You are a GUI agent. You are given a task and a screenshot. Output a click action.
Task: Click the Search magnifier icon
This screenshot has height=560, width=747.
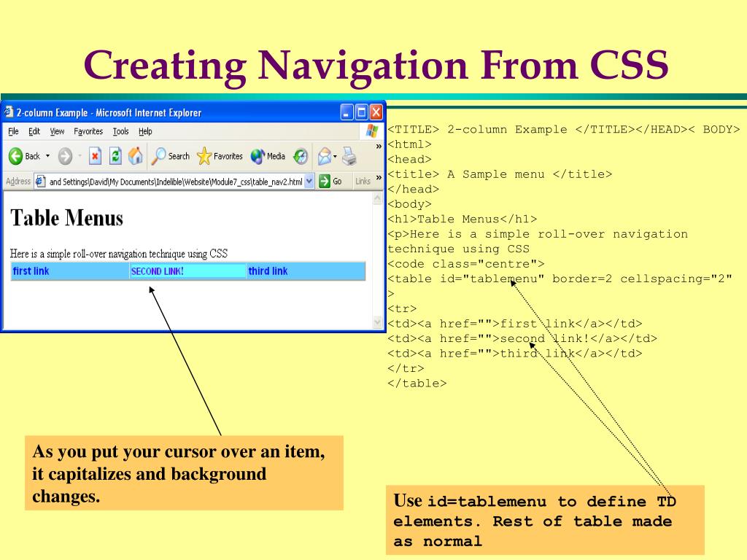tap(158, 156)
